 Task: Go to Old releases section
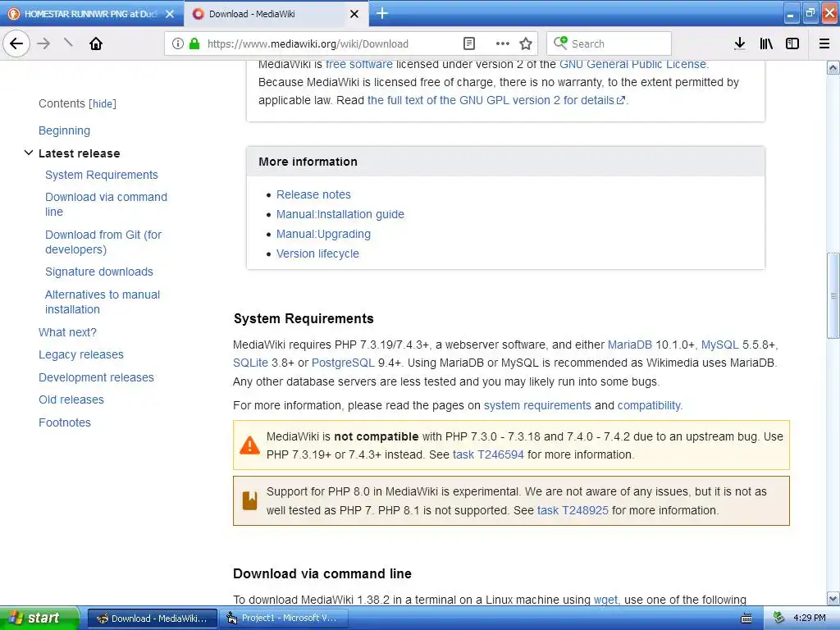[71, 399]
